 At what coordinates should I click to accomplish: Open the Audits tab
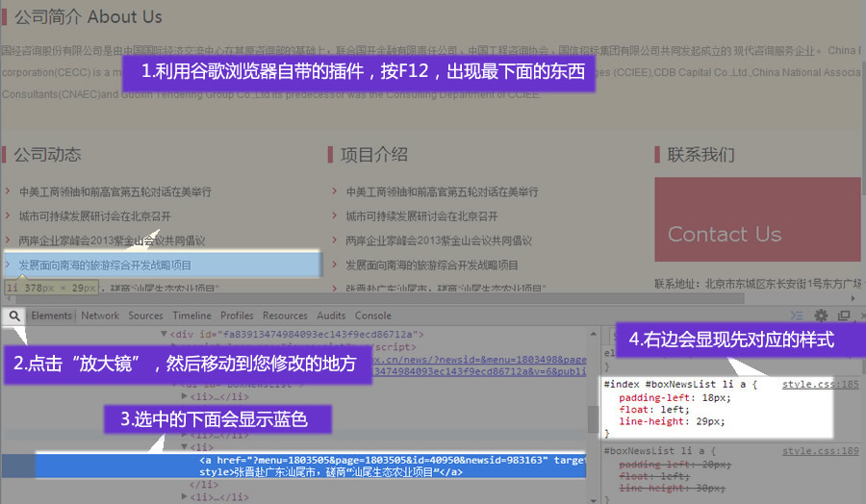[x=331, y=315]
